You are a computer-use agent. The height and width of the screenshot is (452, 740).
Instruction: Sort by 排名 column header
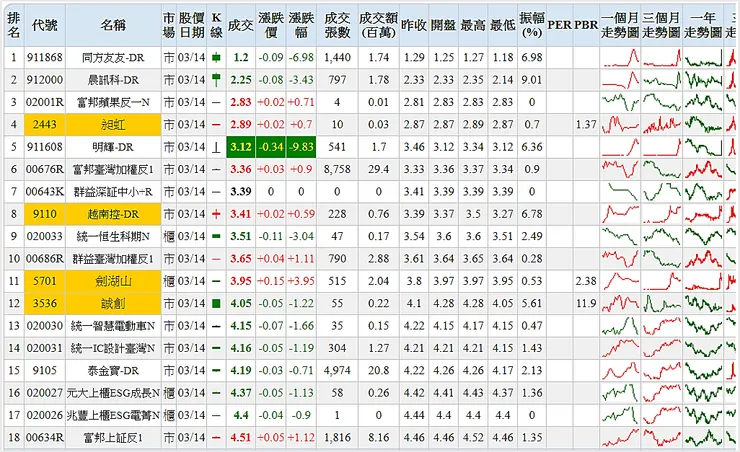point(14,25)
